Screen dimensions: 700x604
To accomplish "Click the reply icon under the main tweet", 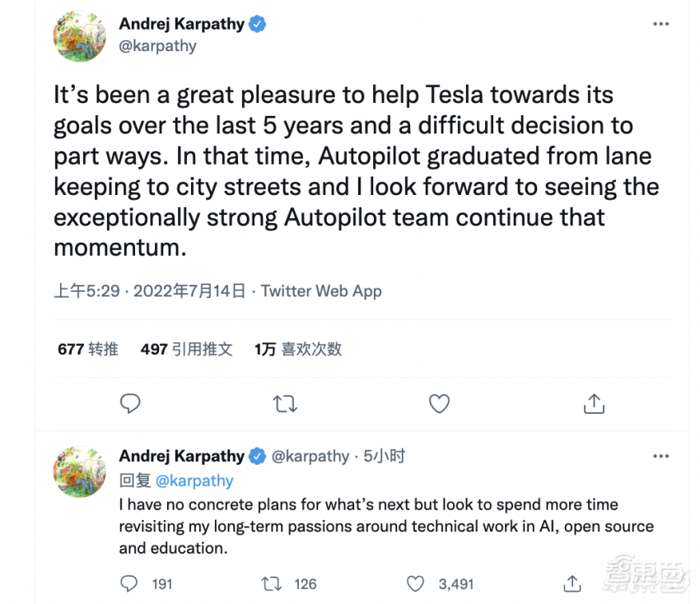I will pos(130,404).
